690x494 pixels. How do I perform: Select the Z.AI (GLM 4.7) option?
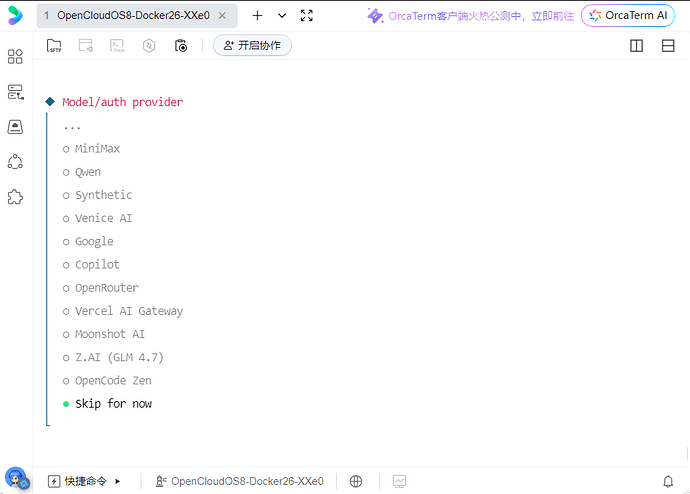(113, 357)
